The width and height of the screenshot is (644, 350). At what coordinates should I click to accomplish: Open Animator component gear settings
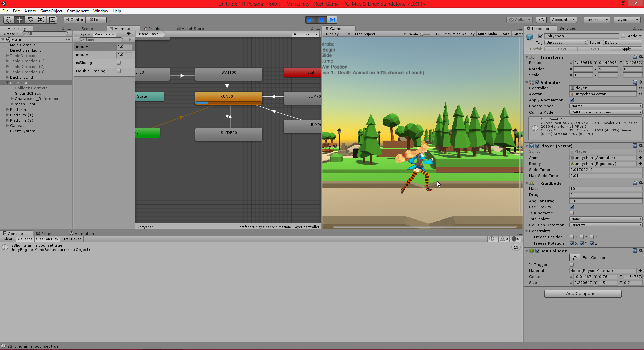pyautogui.click(x=641, y=82)
